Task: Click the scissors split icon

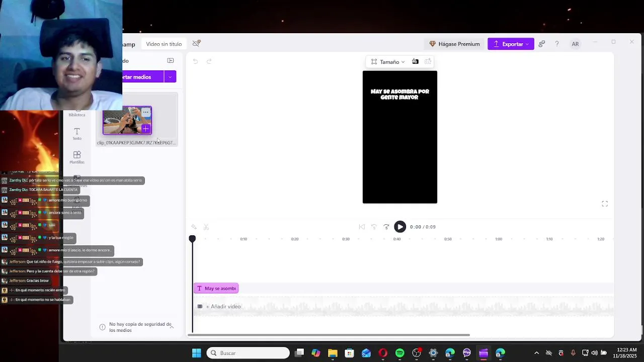Action: [x=206, y=227]
